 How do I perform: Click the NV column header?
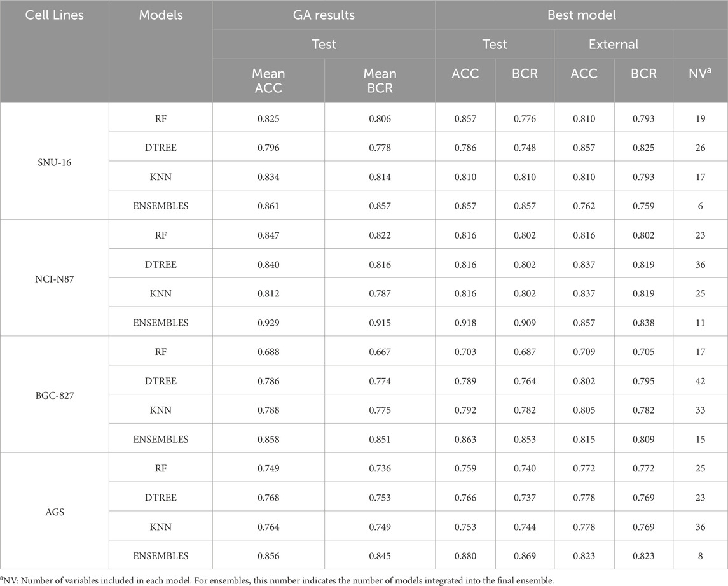click(x=700, y=74)
